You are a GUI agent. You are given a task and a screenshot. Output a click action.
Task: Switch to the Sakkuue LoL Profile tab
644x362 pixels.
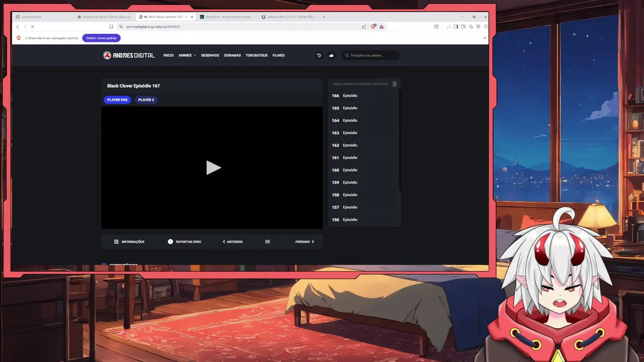[289, 17]
